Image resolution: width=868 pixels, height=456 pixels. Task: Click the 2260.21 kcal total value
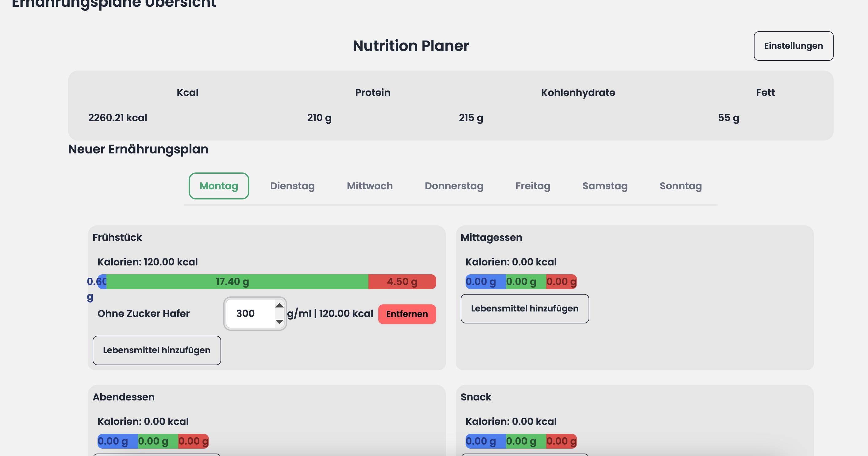click(117, 118)
